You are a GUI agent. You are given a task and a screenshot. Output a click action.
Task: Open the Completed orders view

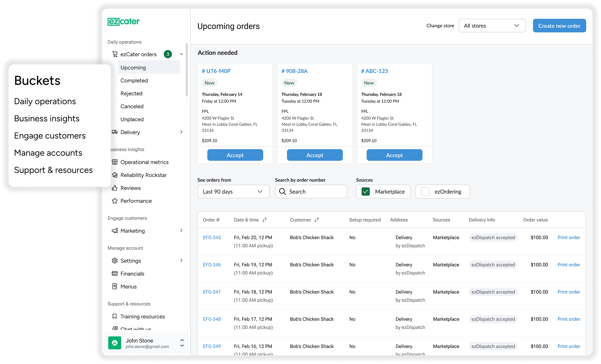pos(134,81)
